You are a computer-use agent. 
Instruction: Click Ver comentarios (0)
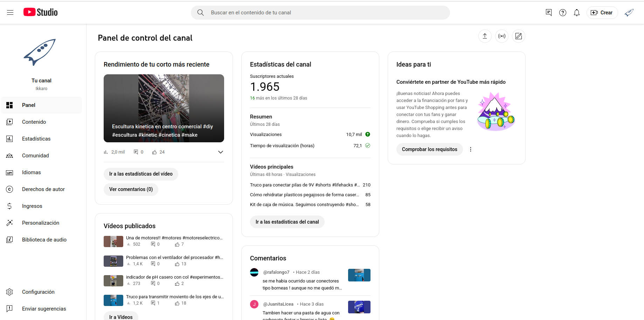(x=131, y=189)
